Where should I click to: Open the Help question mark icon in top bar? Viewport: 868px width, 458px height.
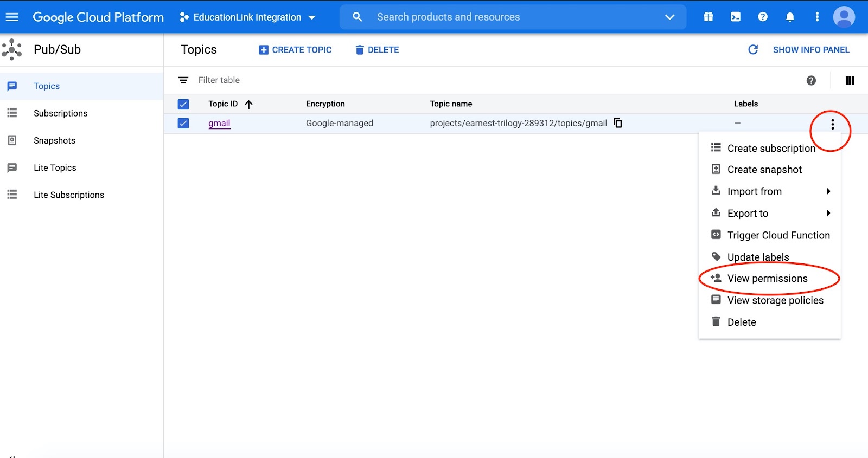pyautogui.click(x=763, y=17)
